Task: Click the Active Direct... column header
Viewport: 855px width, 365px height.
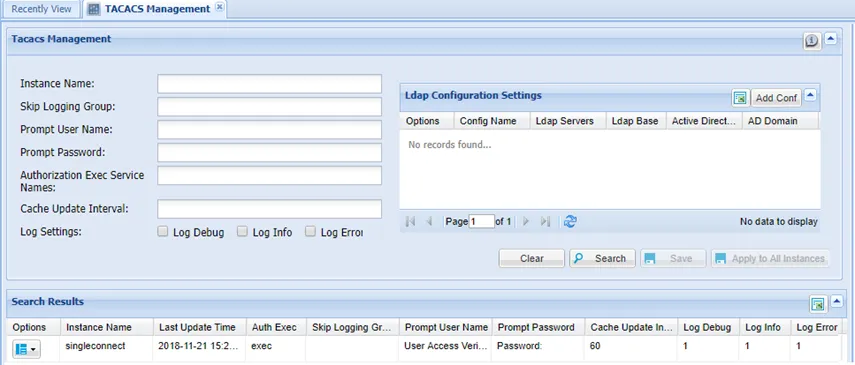Action: point(705,121)
